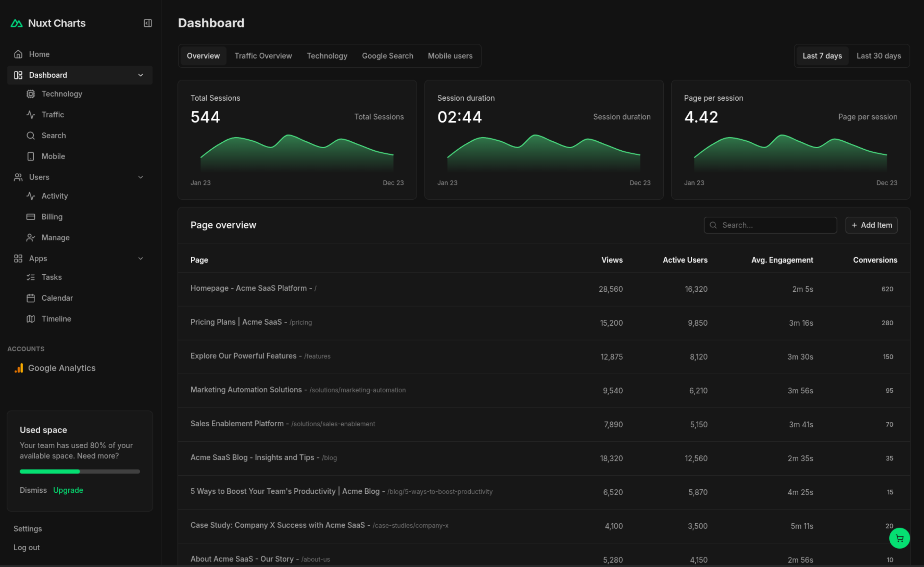Sort by the Active Users column header
924x567 pixels.
click(685, 260)
